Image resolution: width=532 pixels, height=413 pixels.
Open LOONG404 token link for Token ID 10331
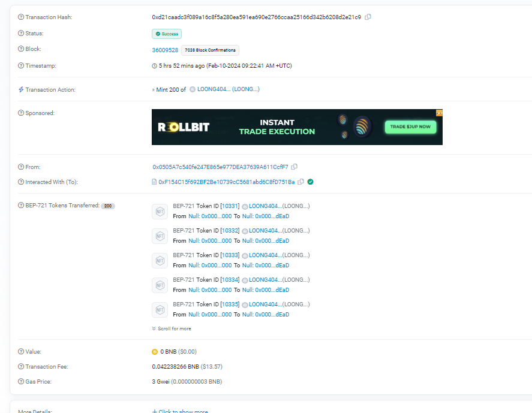pos(265,206)
